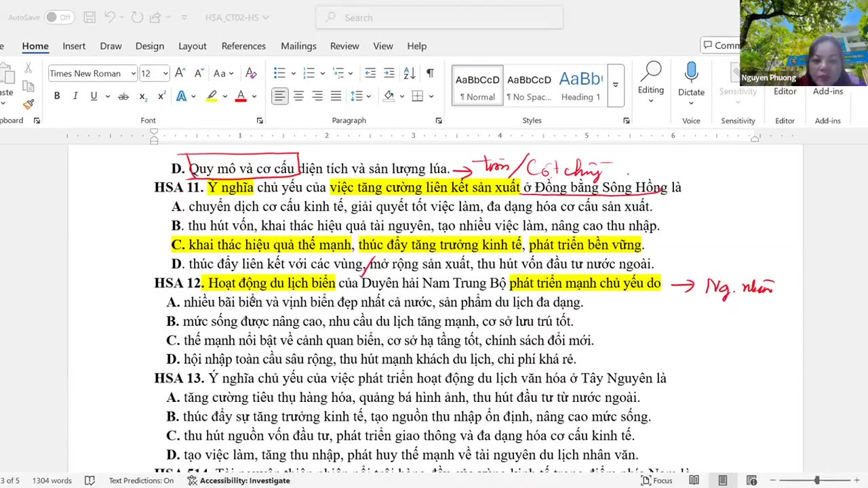Apply the Heading 1 style
868x488 pixels.
pyautogui.click(x=580, y=85)
